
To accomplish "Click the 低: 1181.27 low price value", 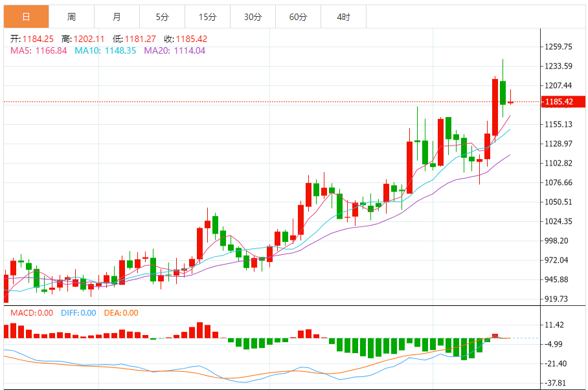I will (134, 39).
